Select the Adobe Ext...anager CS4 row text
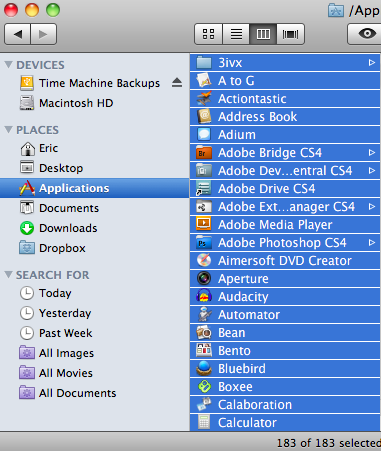 click(286, 207)
